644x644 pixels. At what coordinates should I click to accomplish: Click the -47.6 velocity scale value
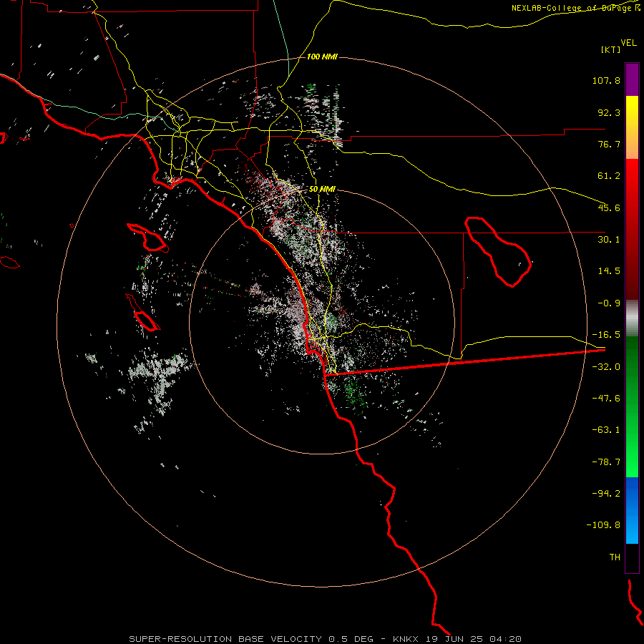606,399
